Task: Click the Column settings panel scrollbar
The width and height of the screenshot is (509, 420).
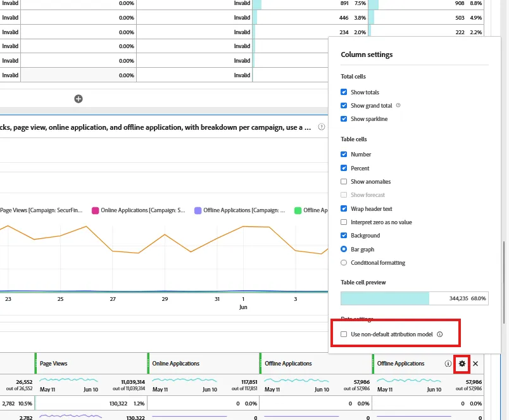Action: (504, 282)
